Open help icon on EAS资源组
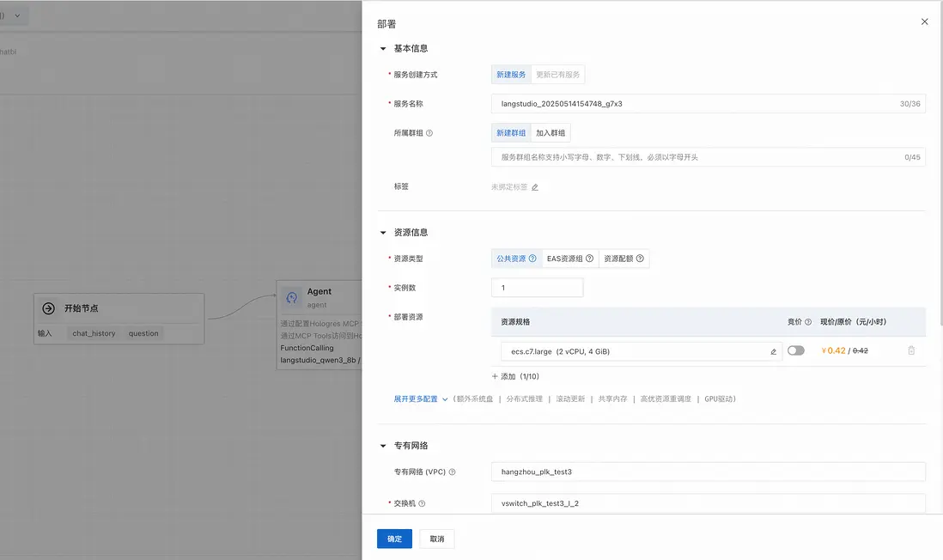 pos(589,259)
